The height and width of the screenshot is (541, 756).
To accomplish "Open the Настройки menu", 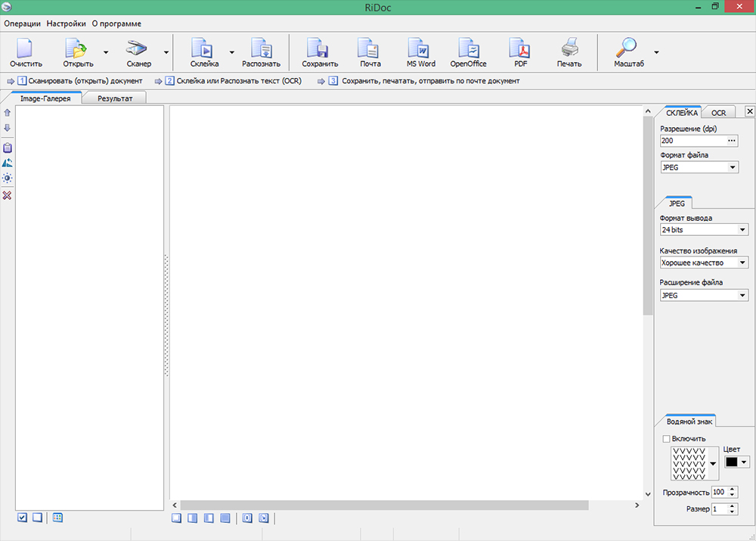I will pyautogui.click(x=66, y=23).
